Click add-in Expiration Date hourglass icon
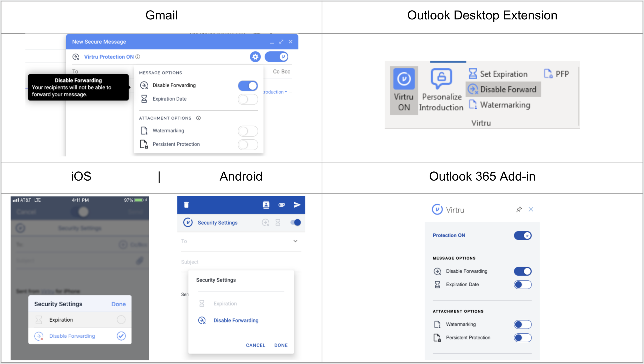The height and width of the screenshot is (364, 644). pyautogui.click(x=437, y=285)
